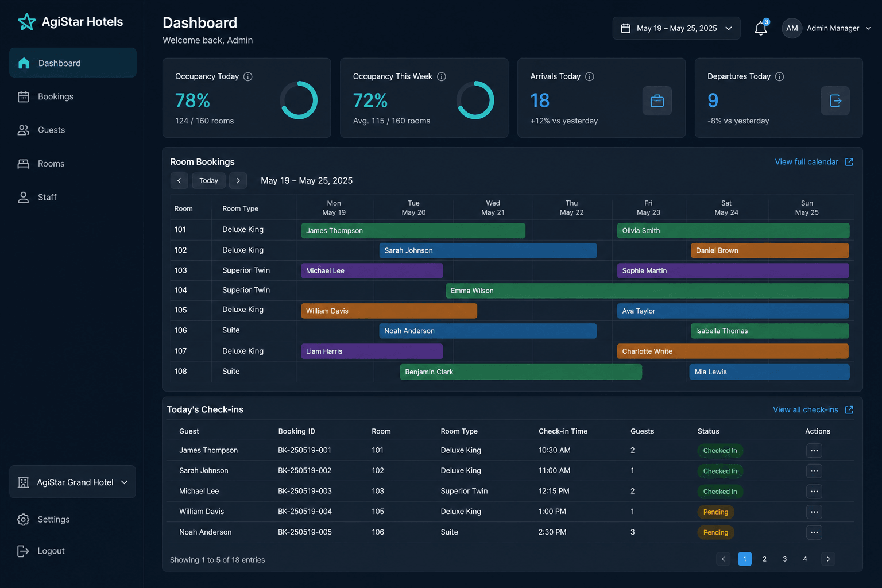
Task: Click Logout in the sidebar
Action: click(x=41, y=551)
